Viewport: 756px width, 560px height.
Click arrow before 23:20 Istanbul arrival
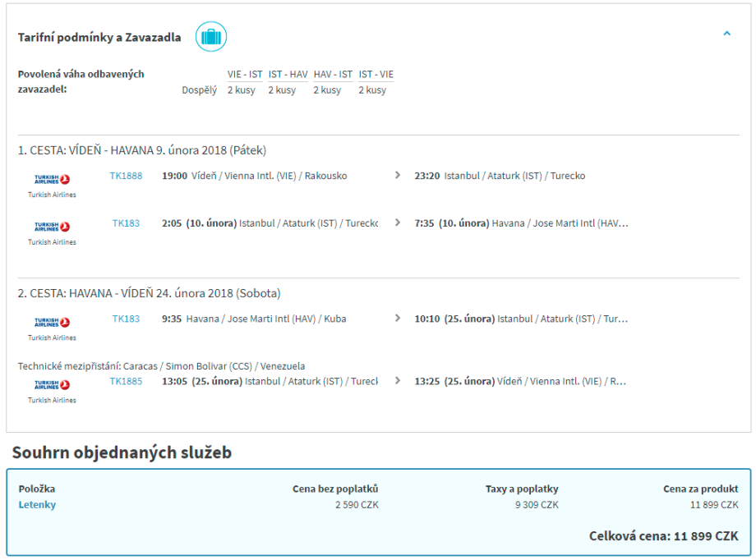(x=398, y=176)
